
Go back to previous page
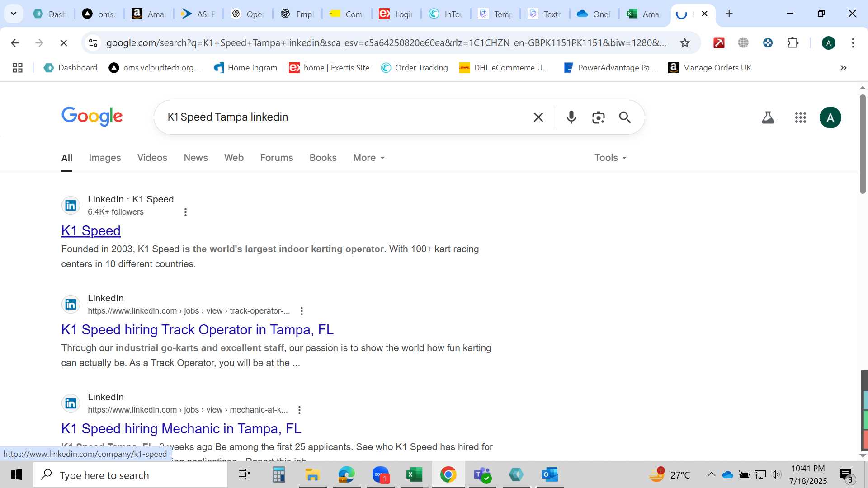pyautogui.click(x=15, y=43)
